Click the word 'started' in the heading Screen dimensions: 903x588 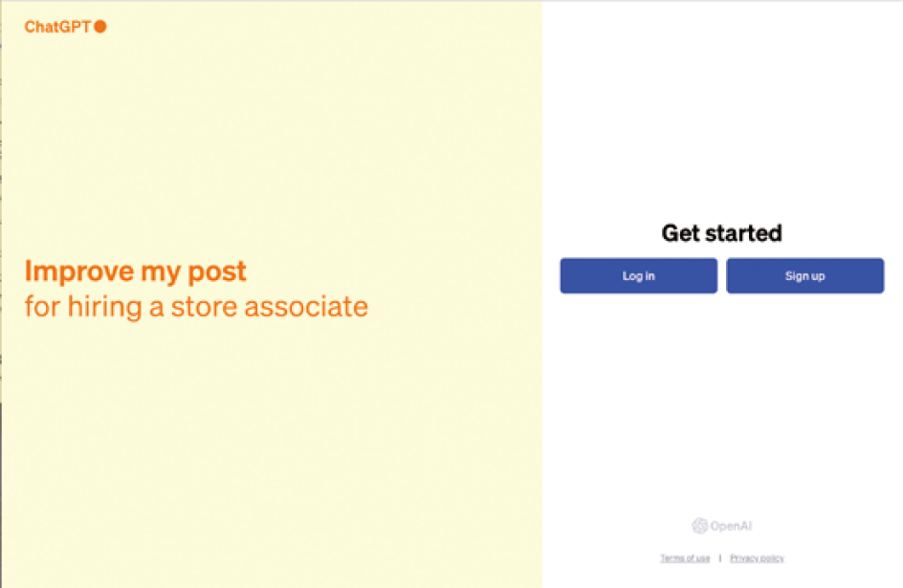point(743,233)
